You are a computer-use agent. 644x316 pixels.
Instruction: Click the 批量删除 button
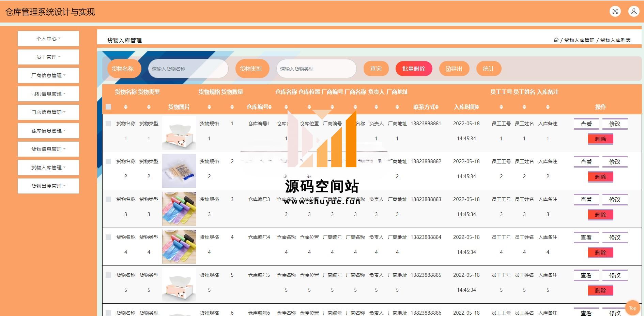click(414, 69)
